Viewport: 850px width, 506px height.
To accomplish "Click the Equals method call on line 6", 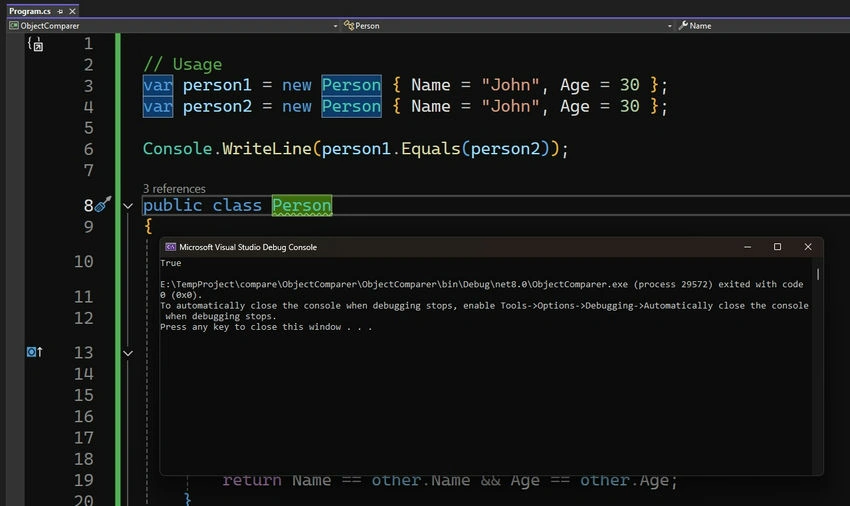I will 430,149.
